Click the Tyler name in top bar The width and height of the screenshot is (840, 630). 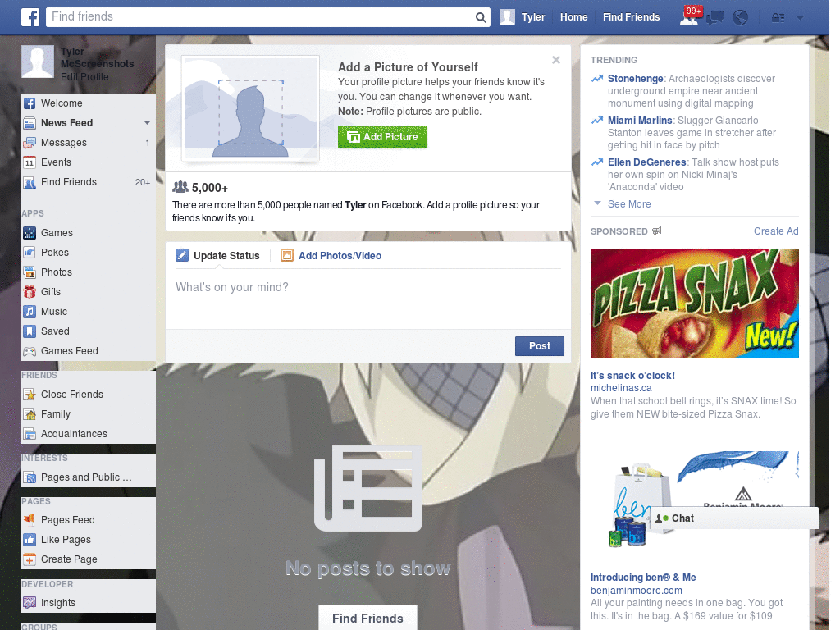[x=533, y=17]
